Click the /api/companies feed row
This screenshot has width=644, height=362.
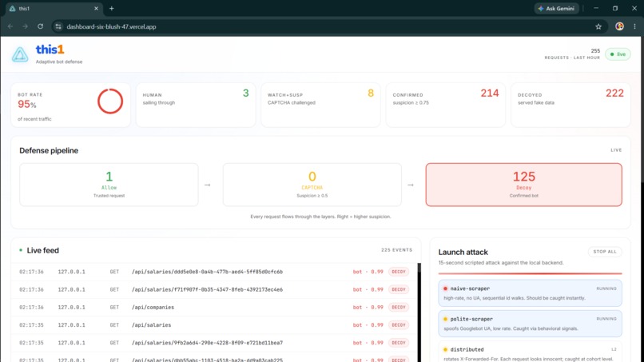pos(214,308)
